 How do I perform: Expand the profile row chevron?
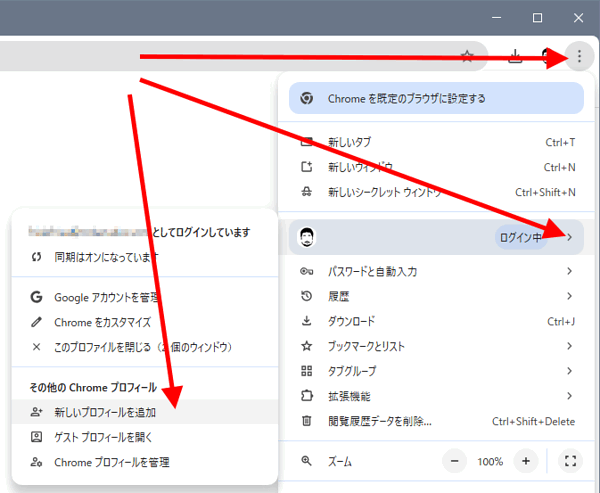click(x=570, y=237)
